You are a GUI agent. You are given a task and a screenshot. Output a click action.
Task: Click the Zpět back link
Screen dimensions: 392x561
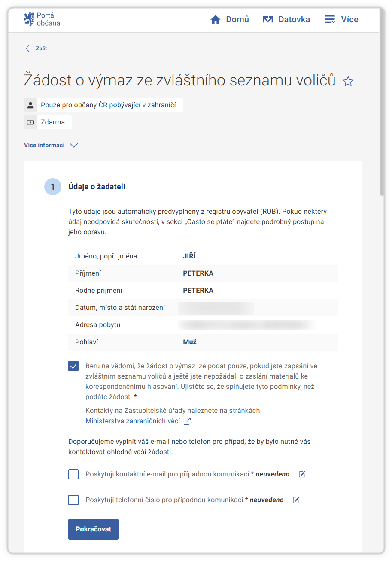41,49
